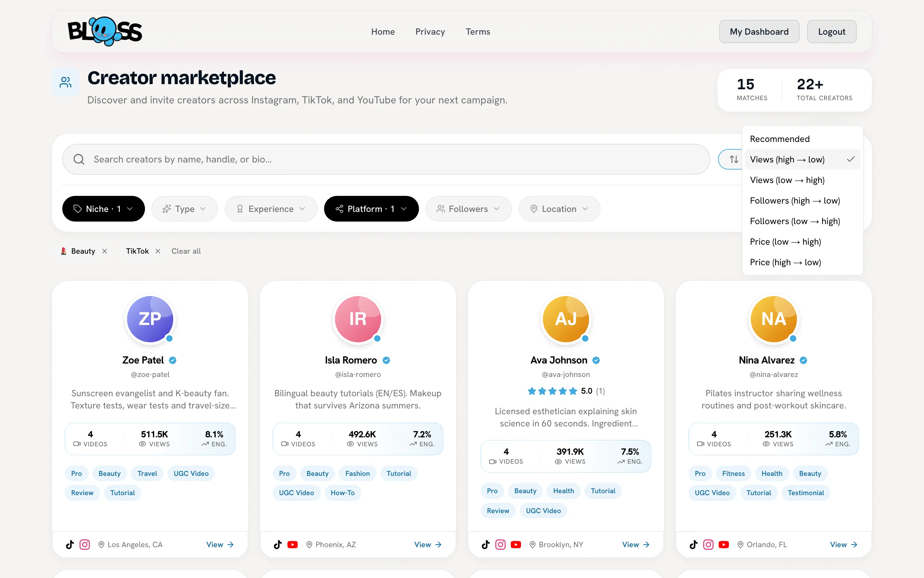The image size is (924, 578).
Task: Open My Dashboard
Action: point(759,31)
